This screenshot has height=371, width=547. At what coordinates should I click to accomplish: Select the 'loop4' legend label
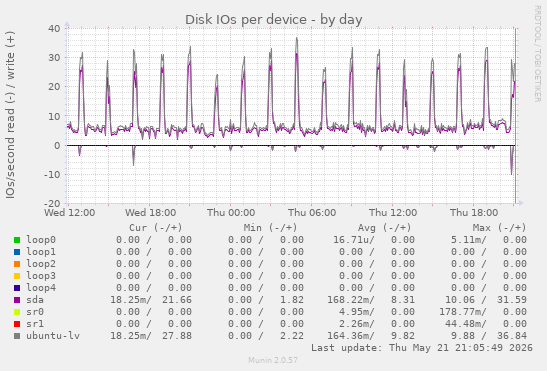coord(41,288)
